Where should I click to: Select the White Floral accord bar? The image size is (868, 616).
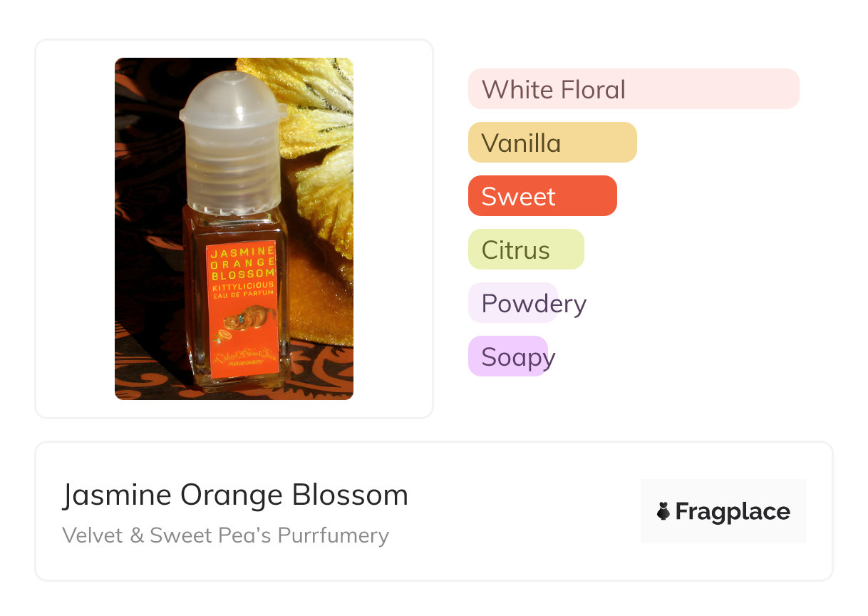(633, 89)
